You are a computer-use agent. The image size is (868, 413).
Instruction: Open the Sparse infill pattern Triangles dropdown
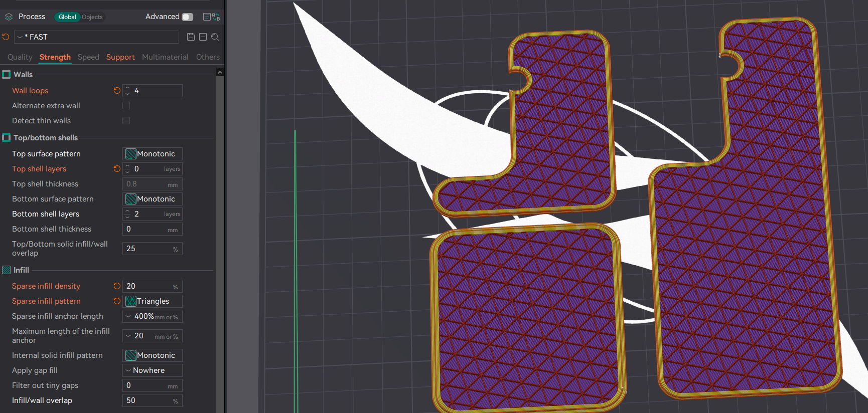pos(153,301)
